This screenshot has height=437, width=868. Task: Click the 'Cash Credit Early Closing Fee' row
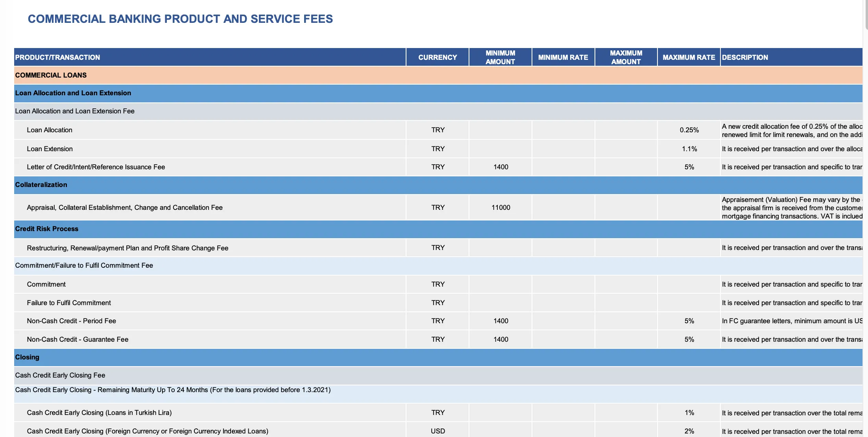point(438,376)
